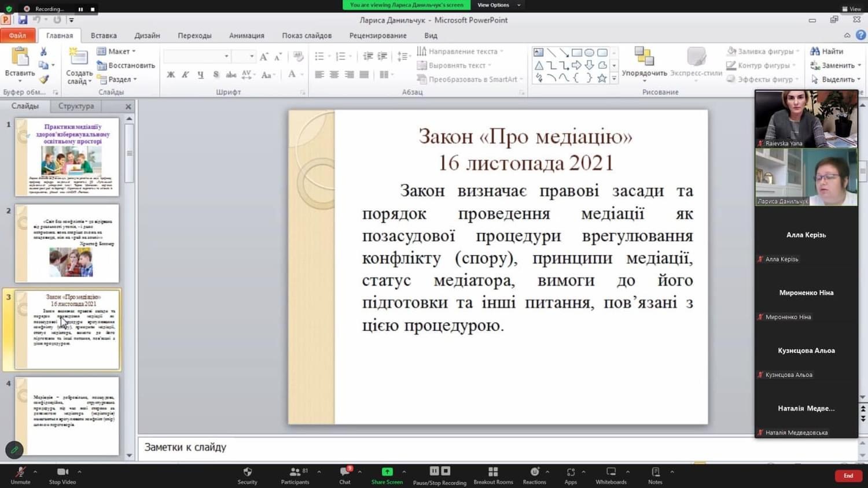Open the Структура outline tab
Viewport: 868px width, 488px height.
point(76,106)
